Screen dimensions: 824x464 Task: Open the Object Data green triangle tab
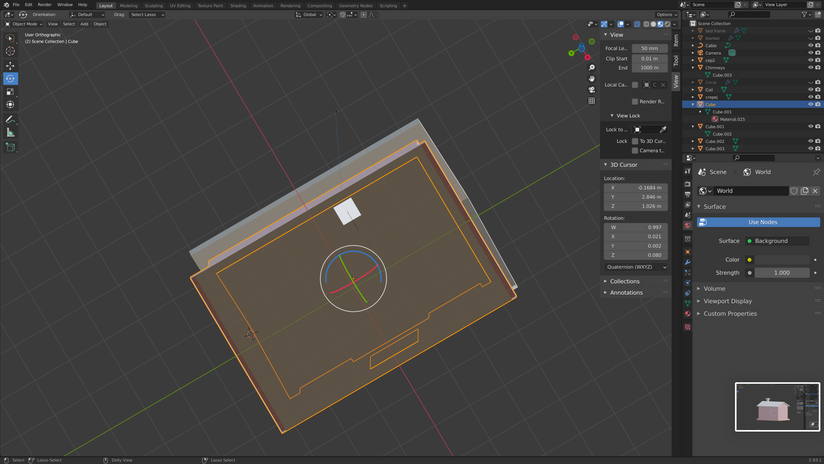coord(687,303)
